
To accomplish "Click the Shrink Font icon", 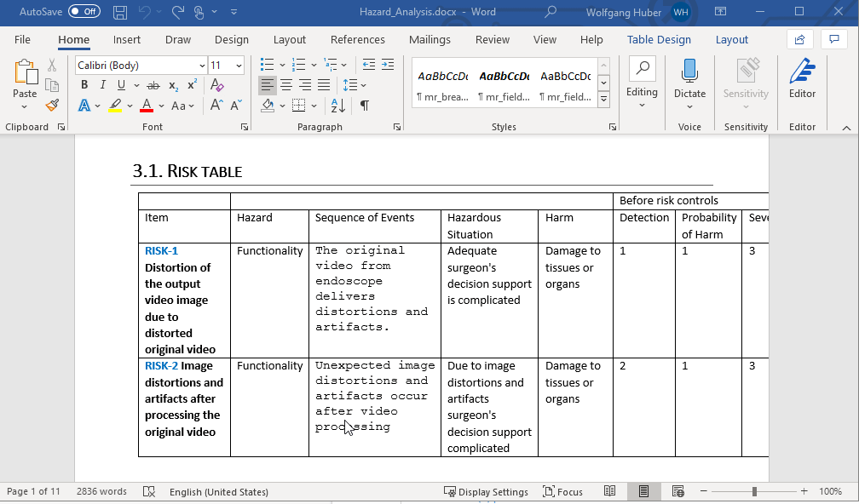I will [236, 105].
